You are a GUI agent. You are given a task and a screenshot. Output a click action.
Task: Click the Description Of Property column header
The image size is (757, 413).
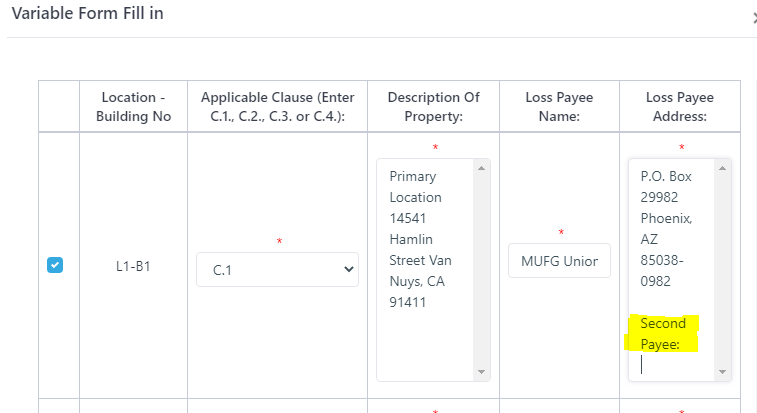[433, 107]
